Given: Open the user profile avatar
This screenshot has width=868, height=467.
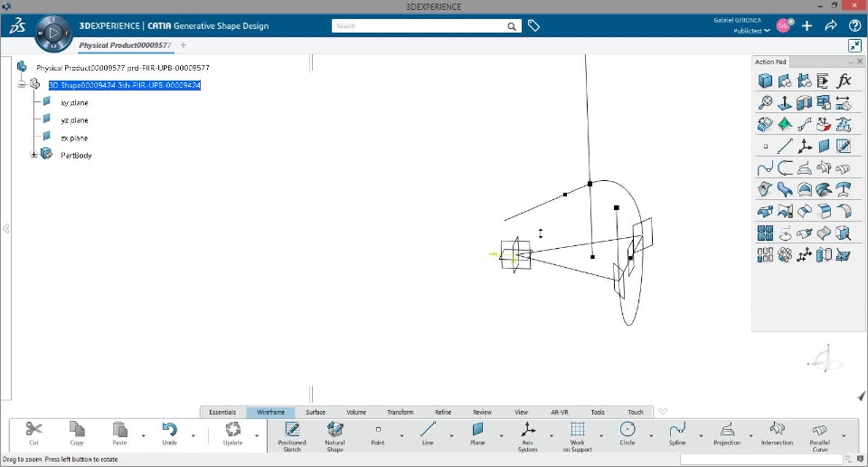Looking at the screenshot, I should pyautogui.click(x=783, y=25).
